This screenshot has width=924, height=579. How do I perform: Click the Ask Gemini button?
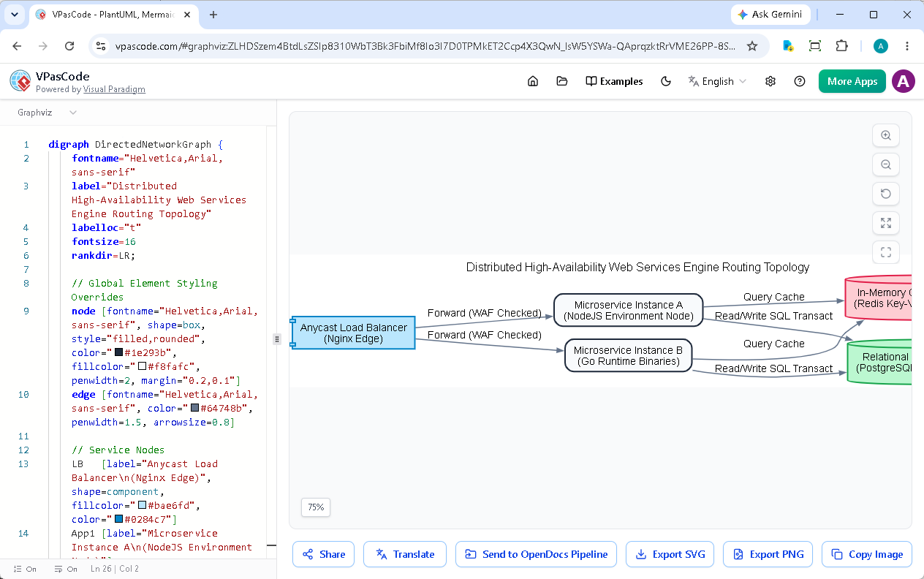coord(770,15)
